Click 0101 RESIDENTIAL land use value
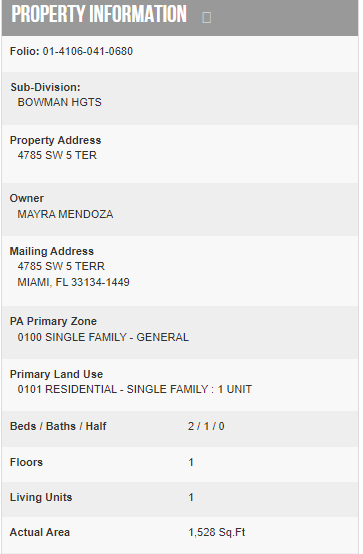 point(135,389)
